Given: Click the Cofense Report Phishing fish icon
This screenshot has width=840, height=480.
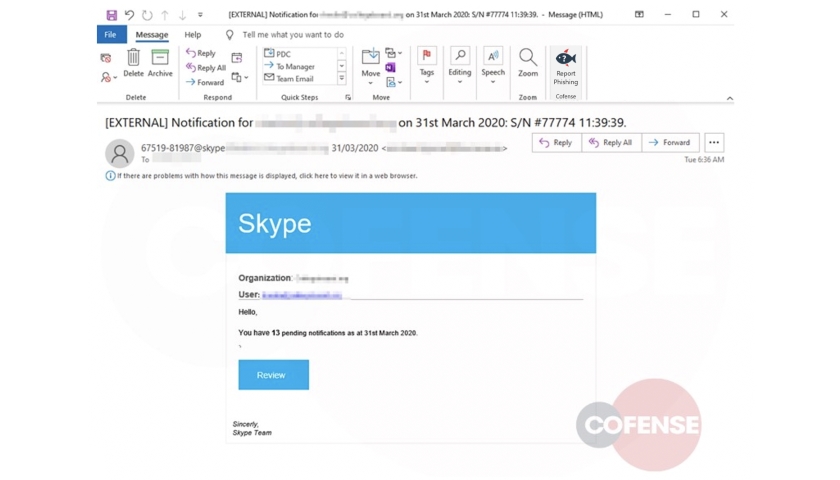Looking at the screenshot, I should 566,68.
